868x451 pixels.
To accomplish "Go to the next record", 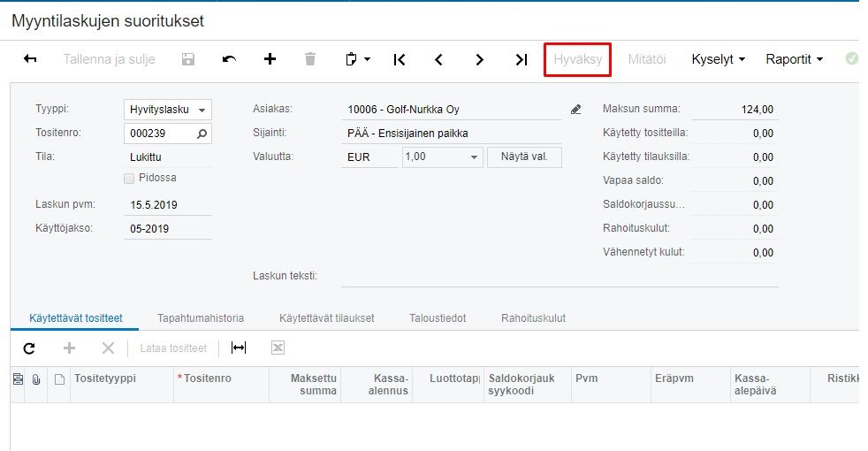I will pos(479,59).
